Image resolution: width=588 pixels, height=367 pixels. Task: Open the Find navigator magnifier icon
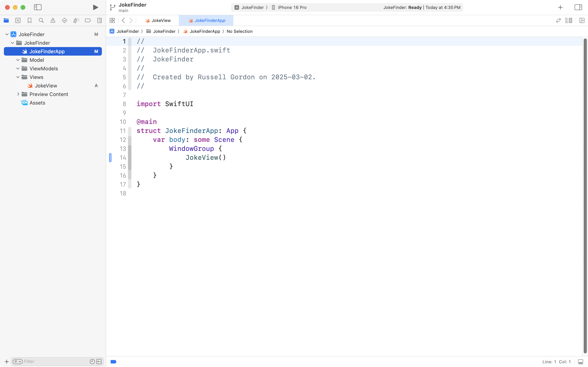click(x=41, y=21)
